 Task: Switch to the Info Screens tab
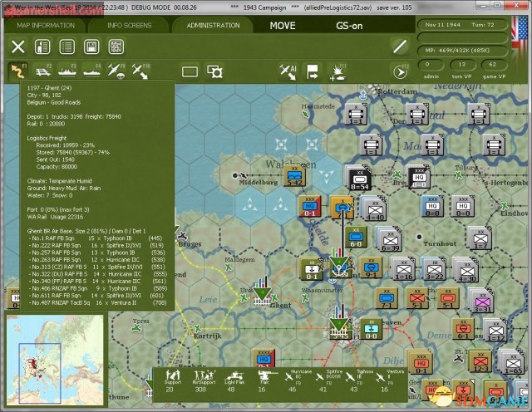click(128, 25)
